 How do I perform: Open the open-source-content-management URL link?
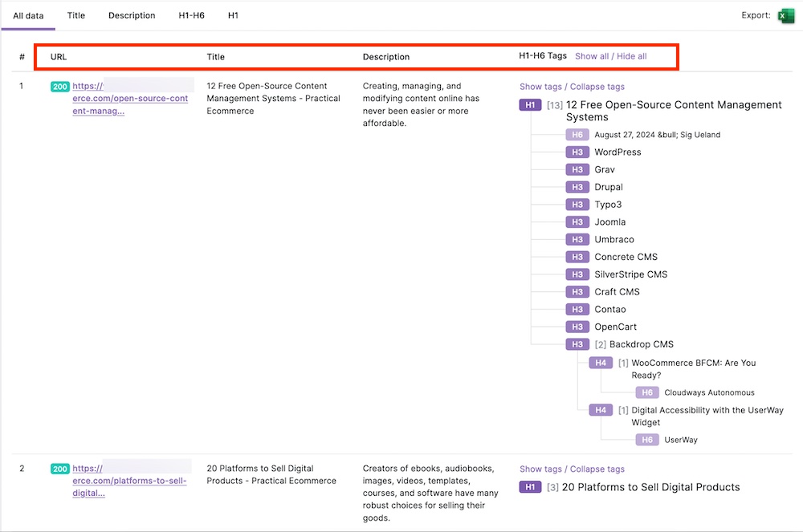coord(129,99)
